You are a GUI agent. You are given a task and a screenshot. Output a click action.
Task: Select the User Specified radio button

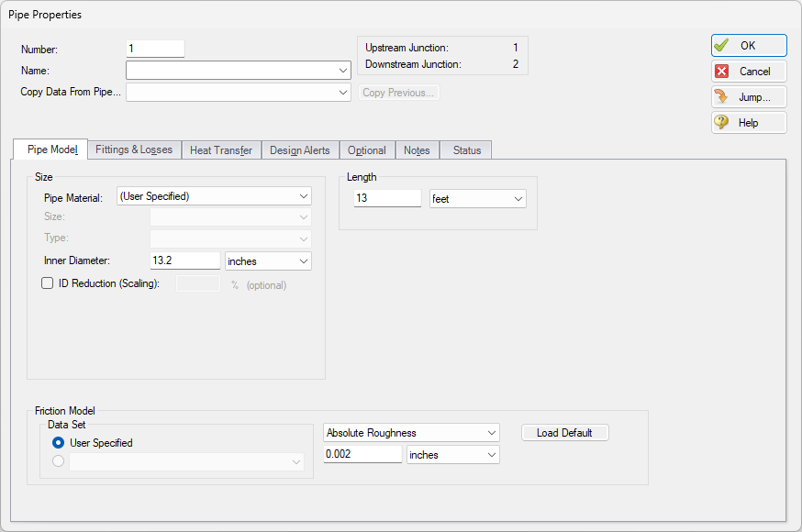59,443
